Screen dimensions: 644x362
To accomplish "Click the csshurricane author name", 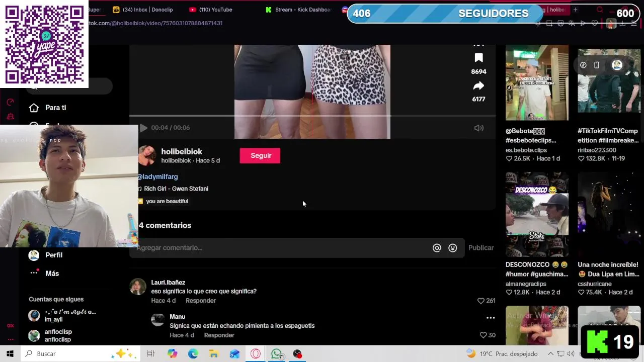I will [595, 284].
